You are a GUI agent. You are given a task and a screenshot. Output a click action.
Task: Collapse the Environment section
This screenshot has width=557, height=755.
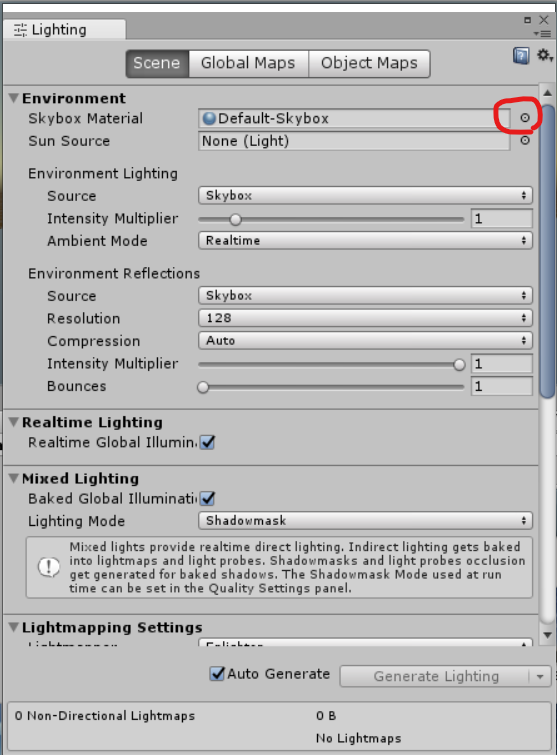[x=14, y=98]
